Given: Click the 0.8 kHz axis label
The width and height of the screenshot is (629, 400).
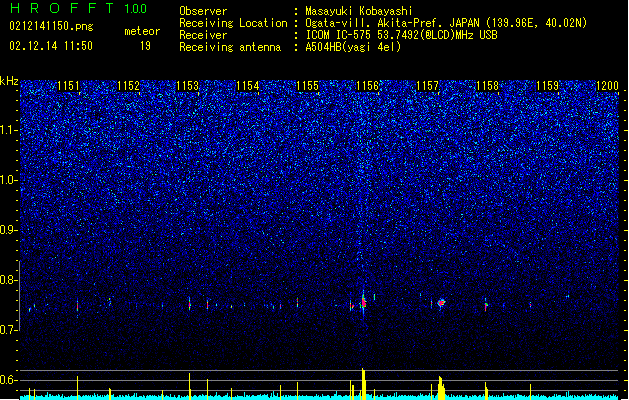Looking at the screenshot, I should coord(9,280).
